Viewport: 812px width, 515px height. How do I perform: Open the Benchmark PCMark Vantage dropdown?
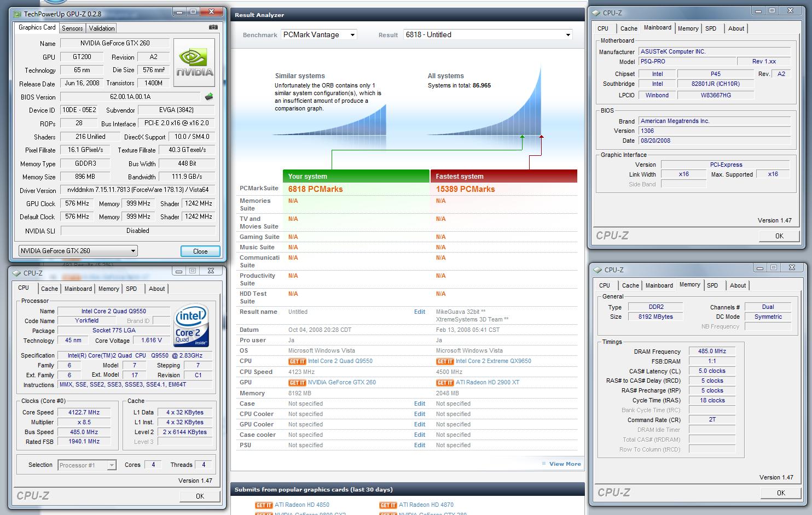[x=319, y=34]
